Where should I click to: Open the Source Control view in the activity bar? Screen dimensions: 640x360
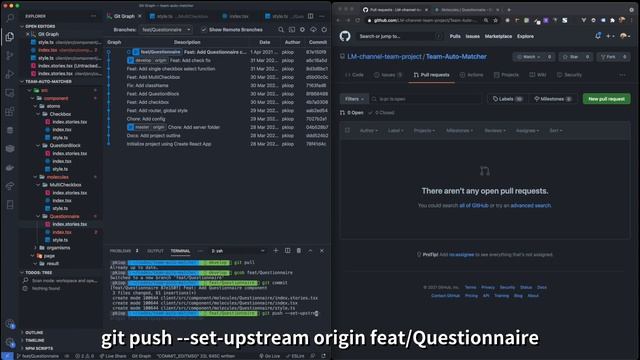point(10,56)
